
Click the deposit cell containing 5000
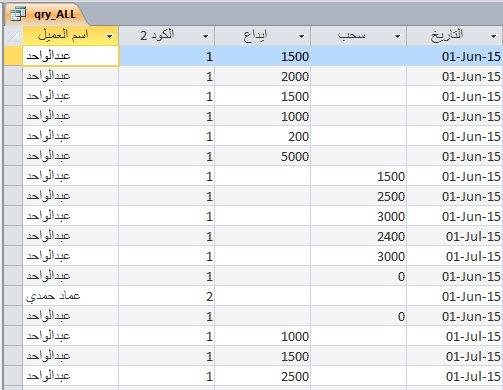tap(263, 156)
